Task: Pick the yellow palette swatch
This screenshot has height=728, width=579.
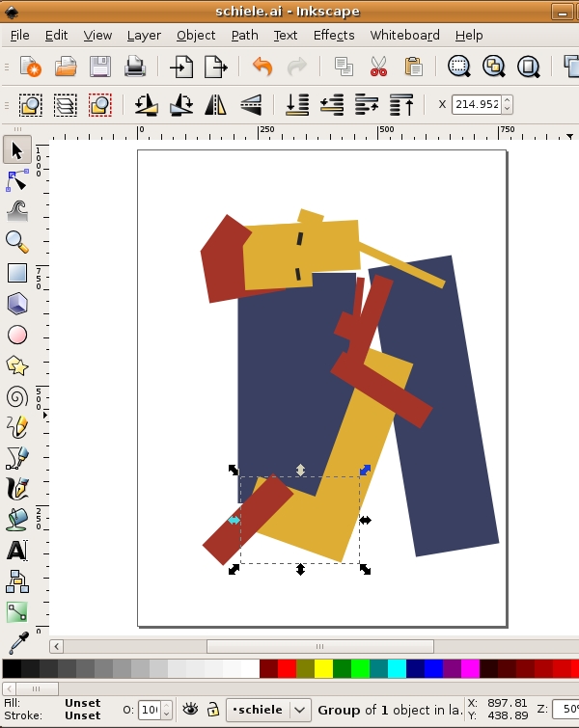Action: tap(323, 668)
